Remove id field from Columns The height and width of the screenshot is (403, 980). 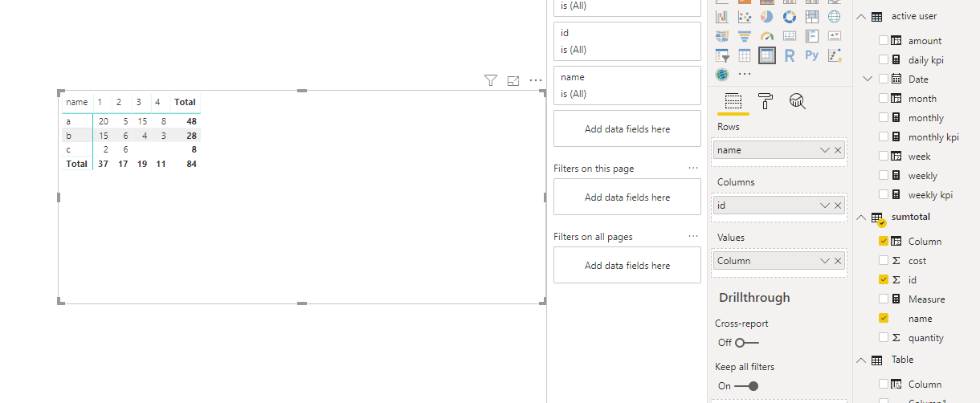(x=838, y=206)
